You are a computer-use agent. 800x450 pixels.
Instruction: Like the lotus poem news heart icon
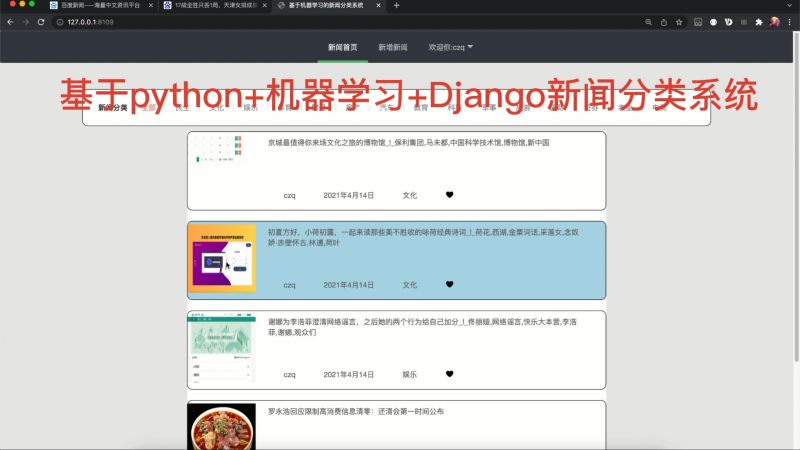(449, 284)
